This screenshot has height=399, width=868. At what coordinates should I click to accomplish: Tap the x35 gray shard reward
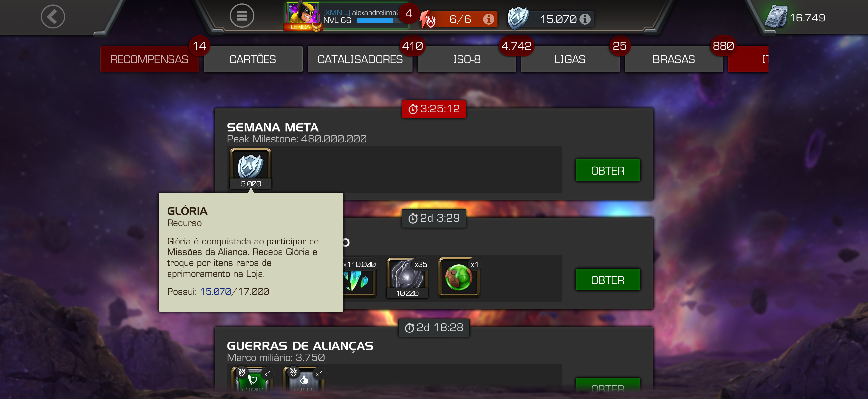pos(408,278)
